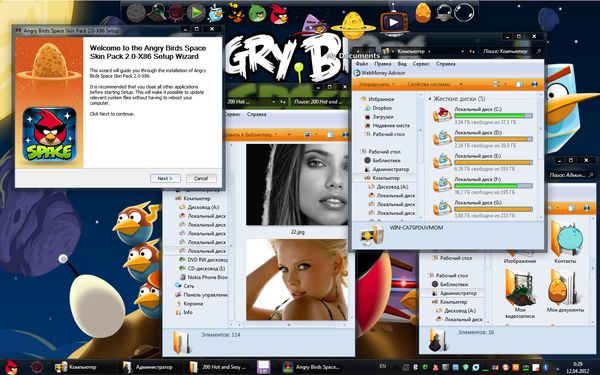Click the retro TV play icon in the top dock
Viewport: 600px width, 375px height.
click(x=394, y=21)
